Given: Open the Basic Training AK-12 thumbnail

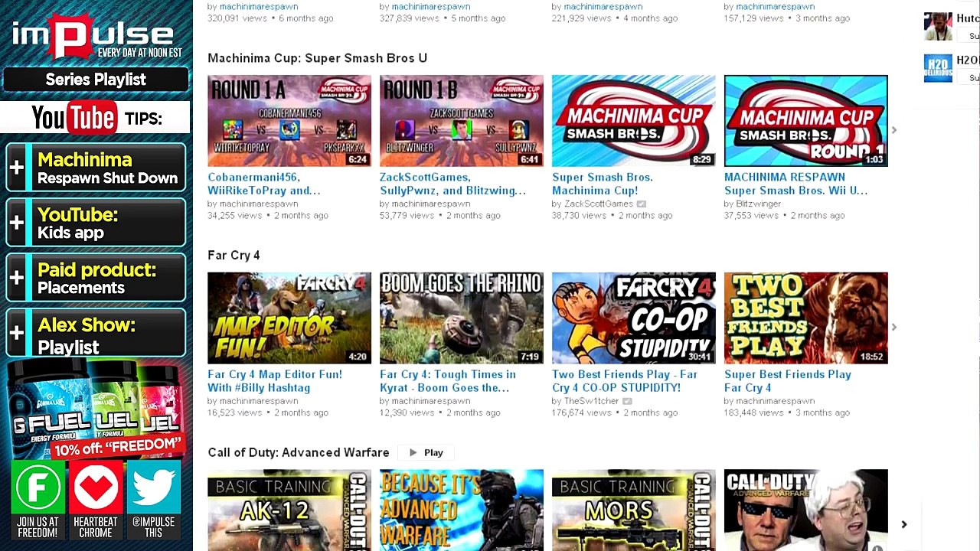Looking at the screenshot, I should (289, 510).
